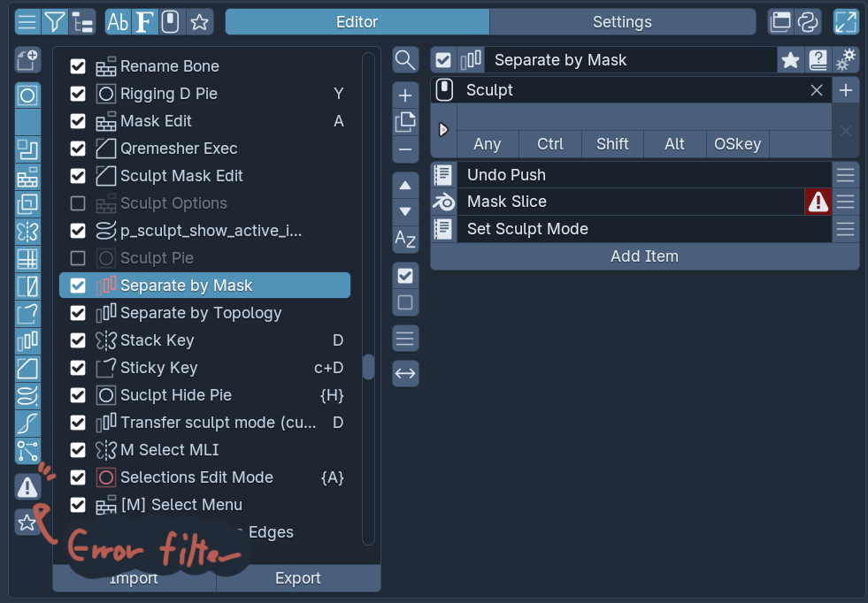Open the hamburger menu in top toolbar

27,22
